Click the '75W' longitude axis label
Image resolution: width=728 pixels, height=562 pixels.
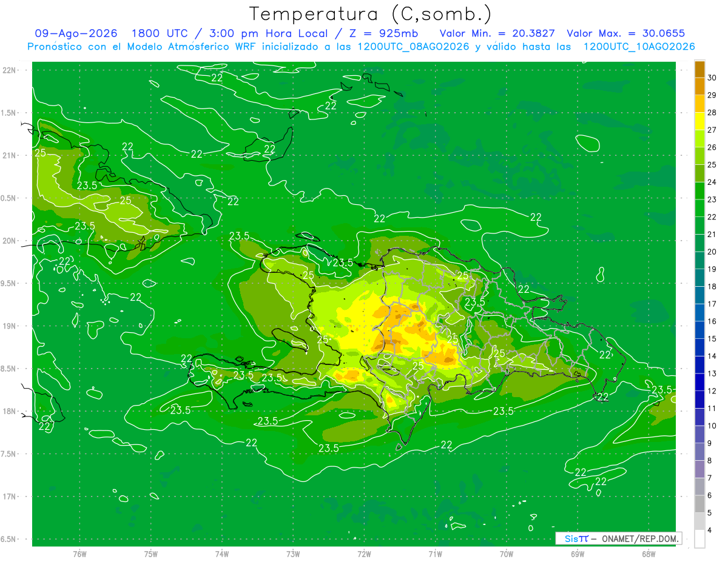point(151,554)
